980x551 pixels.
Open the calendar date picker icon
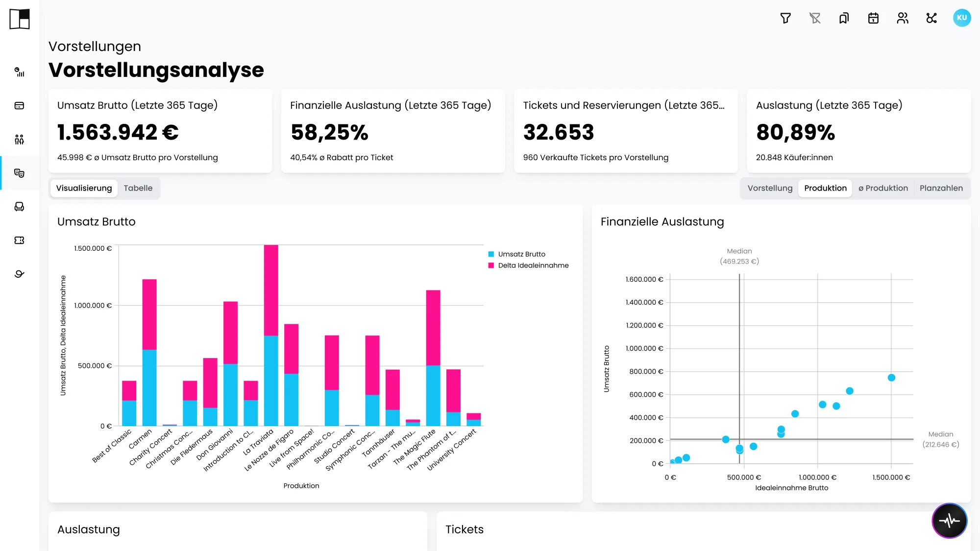[873, 18]
